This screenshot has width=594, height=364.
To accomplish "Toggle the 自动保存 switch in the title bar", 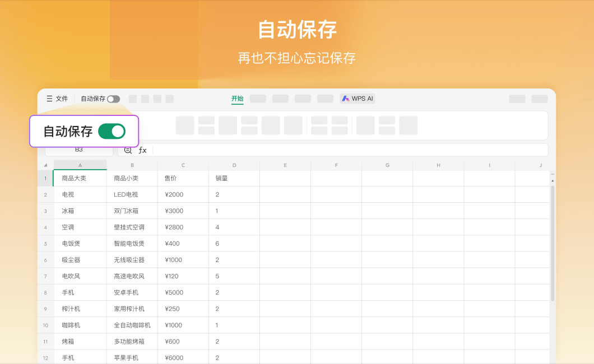I will coord(113,98).
